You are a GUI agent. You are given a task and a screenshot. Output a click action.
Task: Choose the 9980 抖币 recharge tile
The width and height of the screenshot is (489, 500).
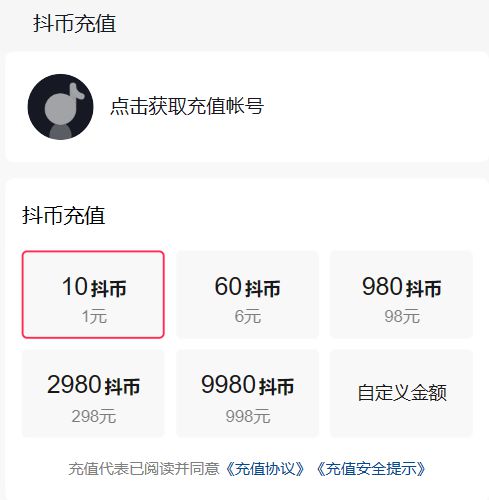pos(247,393)
